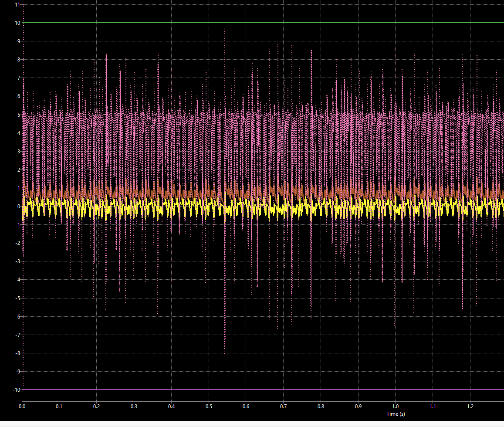Image resolution: width=504 pixels, height=427 pixels.
Task: Click the y-axis tick label "-6"
Action: click(18, 317)
